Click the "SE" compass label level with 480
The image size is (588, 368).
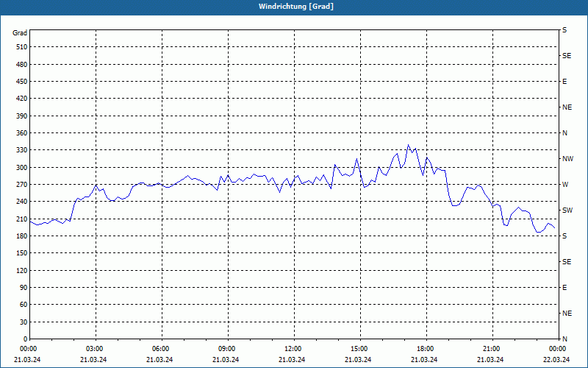click(567, 56)
